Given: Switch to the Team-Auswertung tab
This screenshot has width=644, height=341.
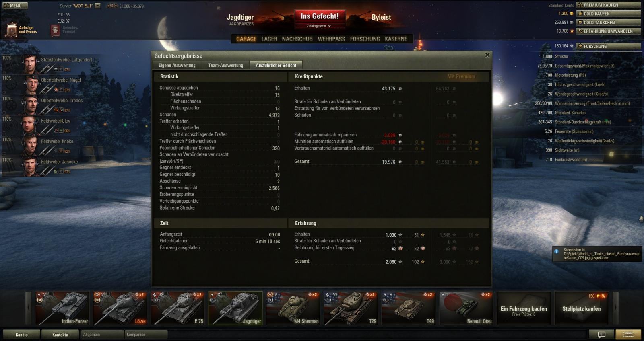Looking at the screenshot, I should click(225, 65).
